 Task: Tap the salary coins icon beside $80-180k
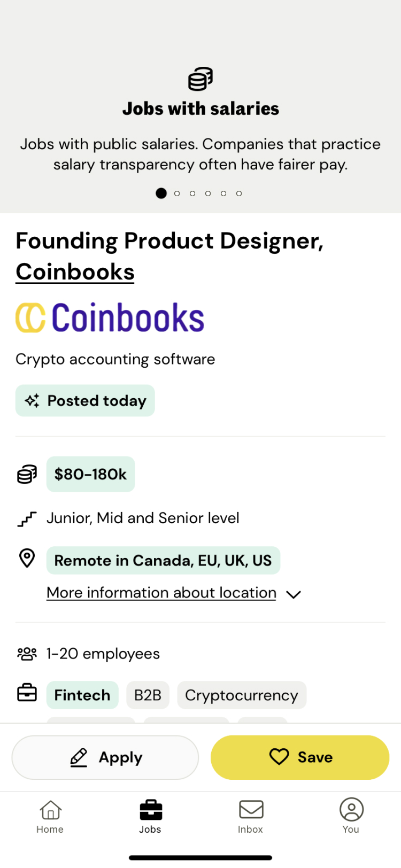click(x=27, y=474)
